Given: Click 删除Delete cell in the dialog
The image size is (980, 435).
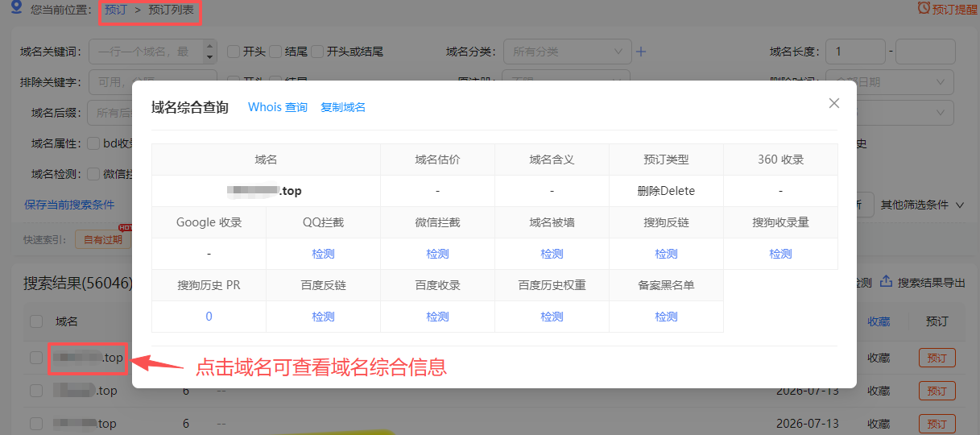Looking at the screenshot, I should pyautogui.click(x=666, y=191).
